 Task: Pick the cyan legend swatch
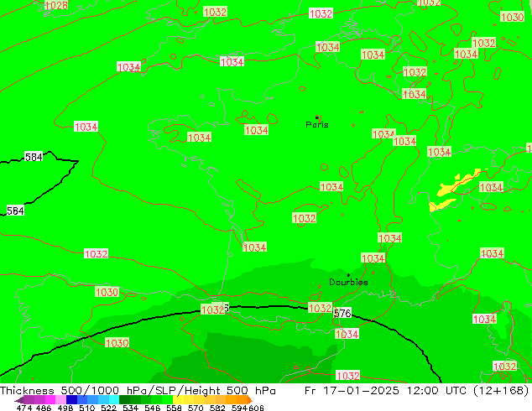pyautogui.click(x=114, y=399)
